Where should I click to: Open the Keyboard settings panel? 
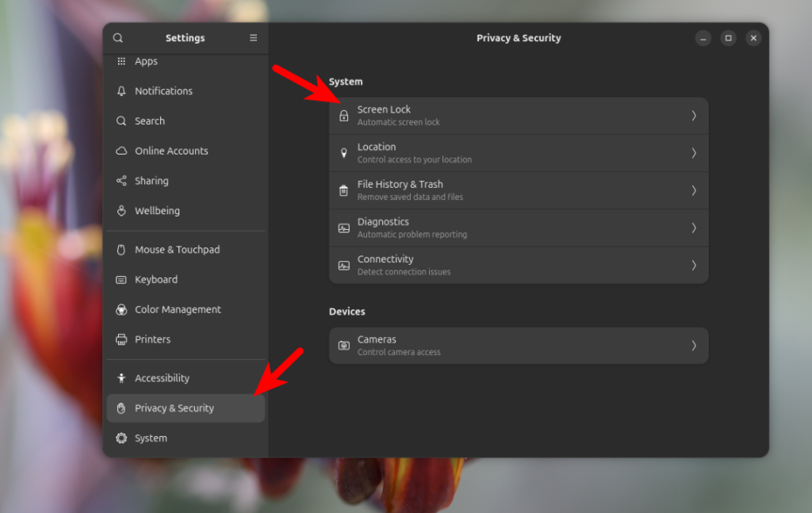coord(156,280)
